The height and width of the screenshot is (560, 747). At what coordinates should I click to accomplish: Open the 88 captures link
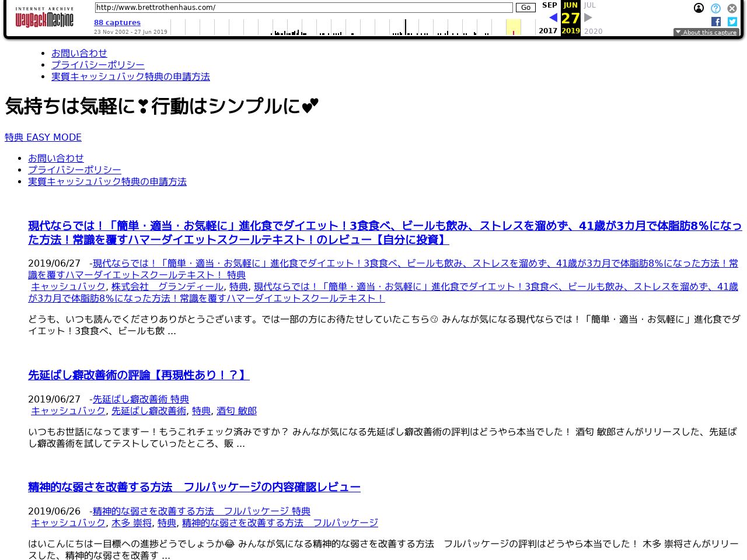pyautogui.click(x=117, y=23)
